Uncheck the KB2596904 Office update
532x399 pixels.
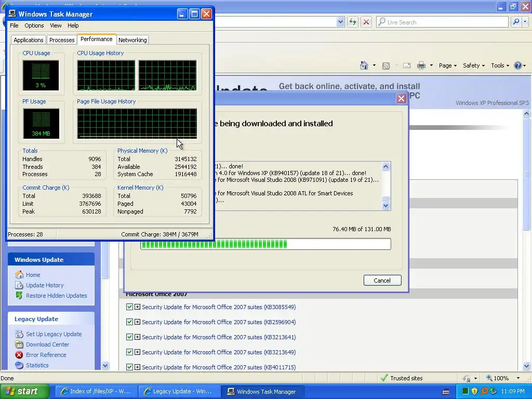[x=129, y=322]
